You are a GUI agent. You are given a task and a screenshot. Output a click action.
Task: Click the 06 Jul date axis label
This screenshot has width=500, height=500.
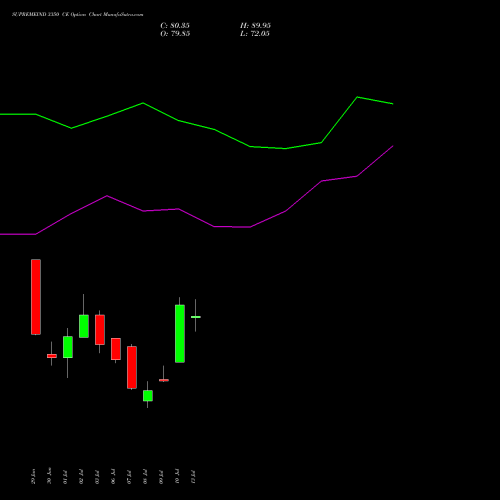[113, 477]
